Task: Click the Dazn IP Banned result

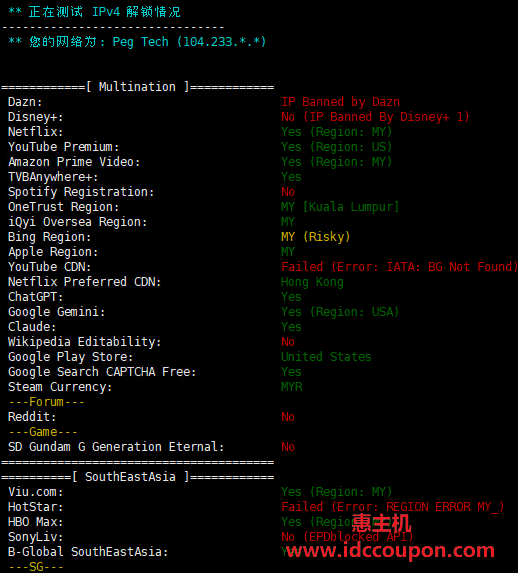Action: [x=340, y=102]
